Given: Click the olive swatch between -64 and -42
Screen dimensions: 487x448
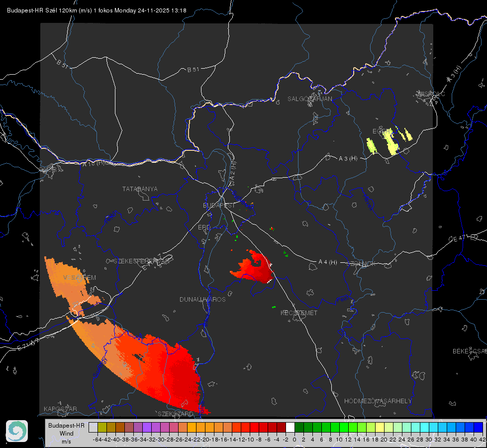Looking at the screenshot, I should (102, 428).
